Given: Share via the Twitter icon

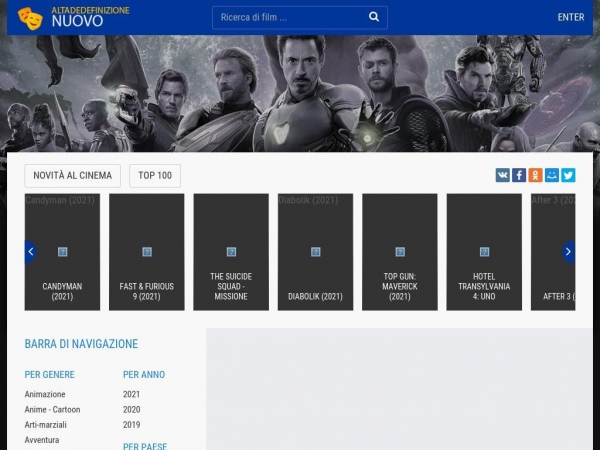Looking at the screenshot, I should pos(568,175).
